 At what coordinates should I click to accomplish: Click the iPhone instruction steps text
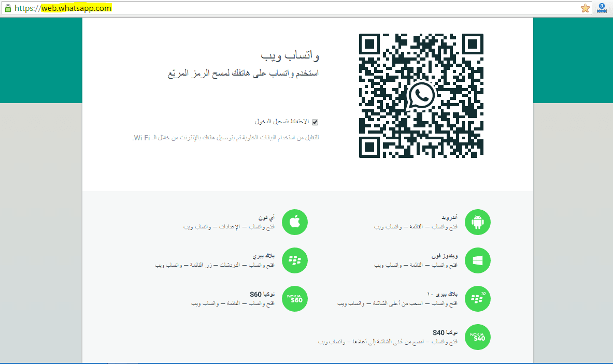[229, 227]
